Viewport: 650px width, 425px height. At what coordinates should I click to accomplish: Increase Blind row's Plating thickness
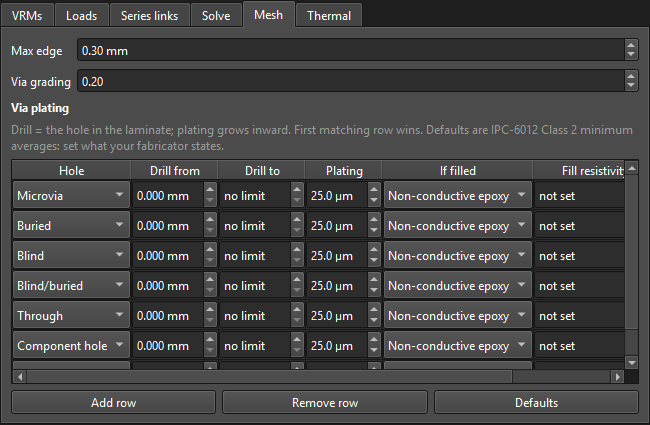pyautogui.click(x=374, y=250)
